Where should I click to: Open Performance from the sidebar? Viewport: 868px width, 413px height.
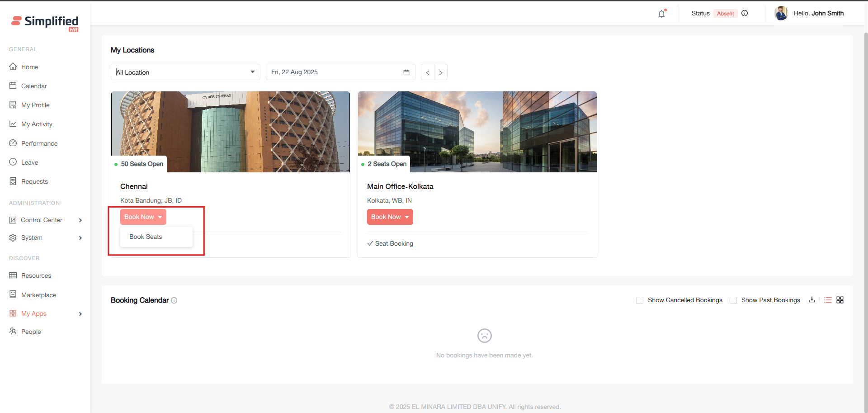39,143
